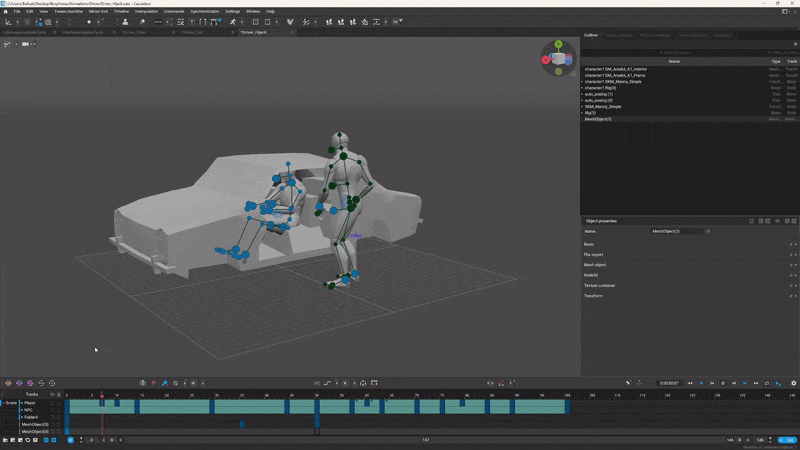Toggle visibility checkbox for the Player track
The width and height of the screenshot is (800, 450).
tap(52, 403)
